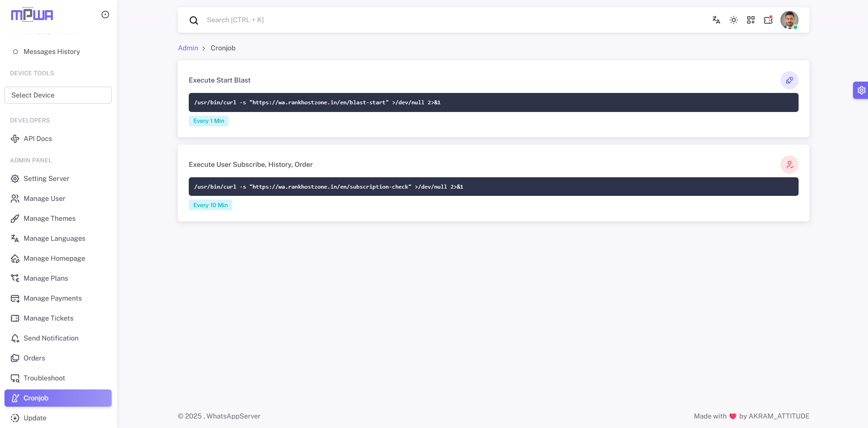Screen dimensions: 868x428
Task: Toggle the sidebar pin circle button
Action: pyautogui.click(x=105, y=15)
